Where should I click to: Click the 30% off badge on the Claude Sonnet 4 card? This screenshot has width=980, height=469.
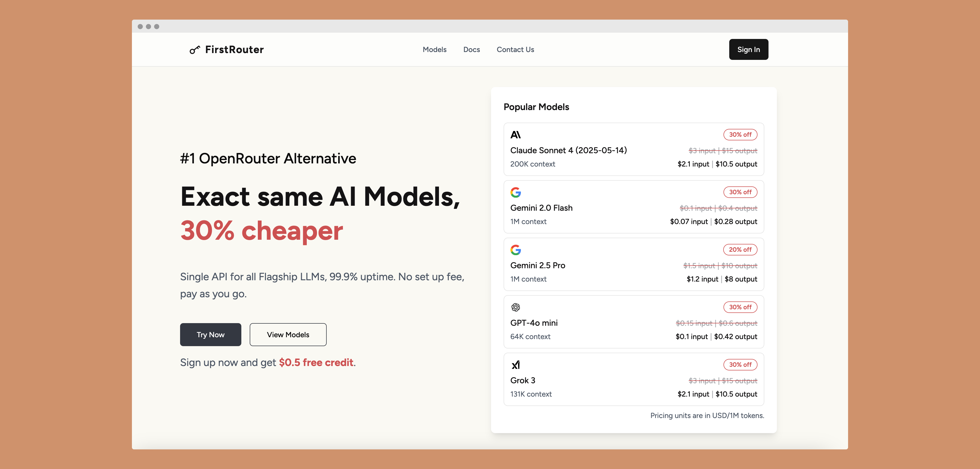(x=740, y=135)
